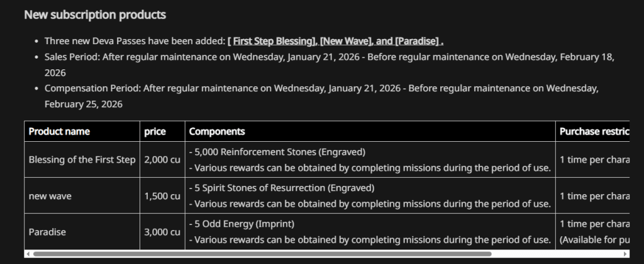Click the 2,000 cu price cell
Image resolution: width=644 pixels, height=264 pixels.
coord(162,160)
